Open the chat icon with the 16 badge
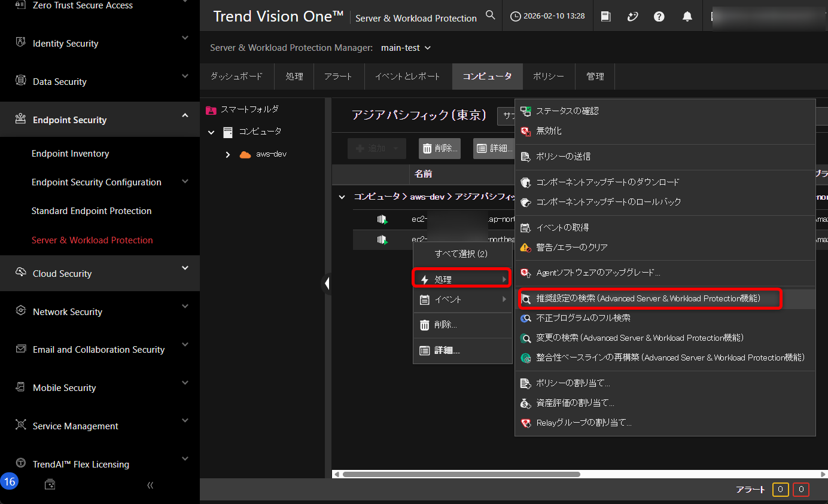The width and height of the screenshot is (828, 504). click(x=50, y=485)
